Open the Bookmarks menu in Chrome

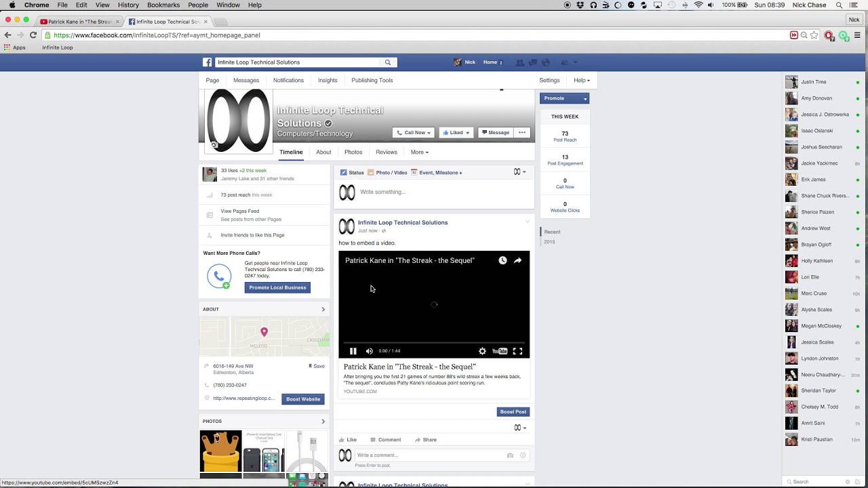tap(163, 5)
